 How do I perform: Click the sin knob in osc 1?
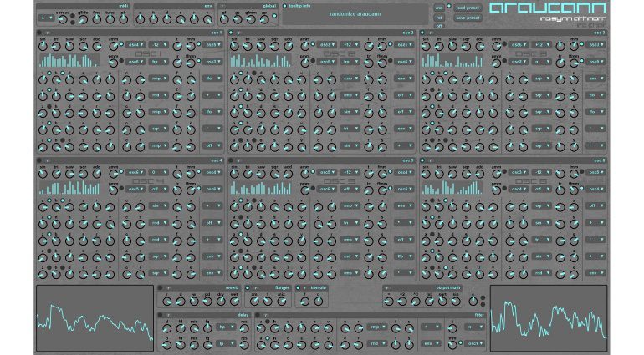[43, 46]
